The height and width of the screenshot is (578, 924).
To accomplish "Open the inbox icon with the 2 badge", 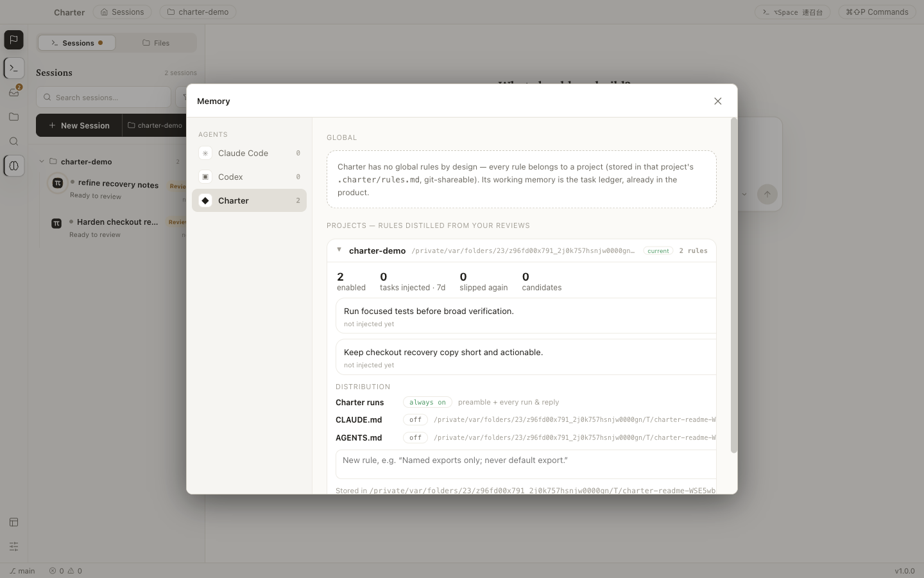I will [x=13, y=92].
